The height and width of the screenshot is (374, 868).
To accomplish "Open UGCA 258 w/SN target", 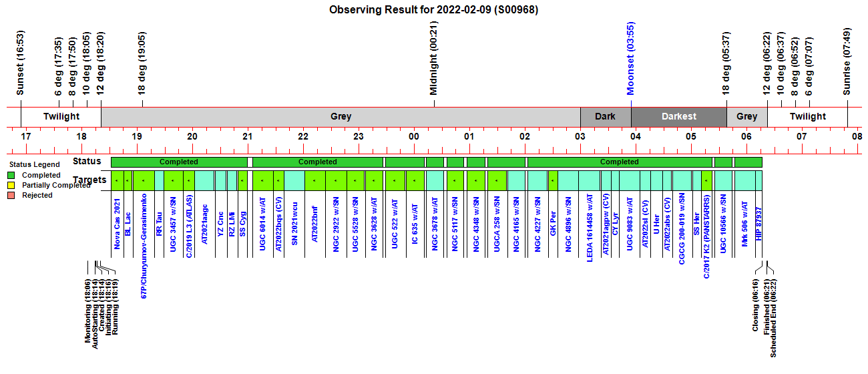I will click(497, 225).
